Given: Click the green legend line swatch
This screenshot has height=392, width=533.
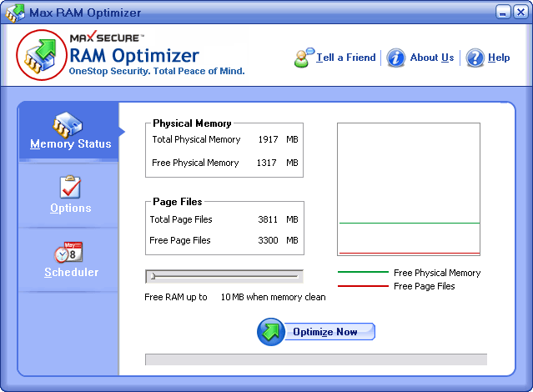Looking at the screenshot, I should coord(363,272).
